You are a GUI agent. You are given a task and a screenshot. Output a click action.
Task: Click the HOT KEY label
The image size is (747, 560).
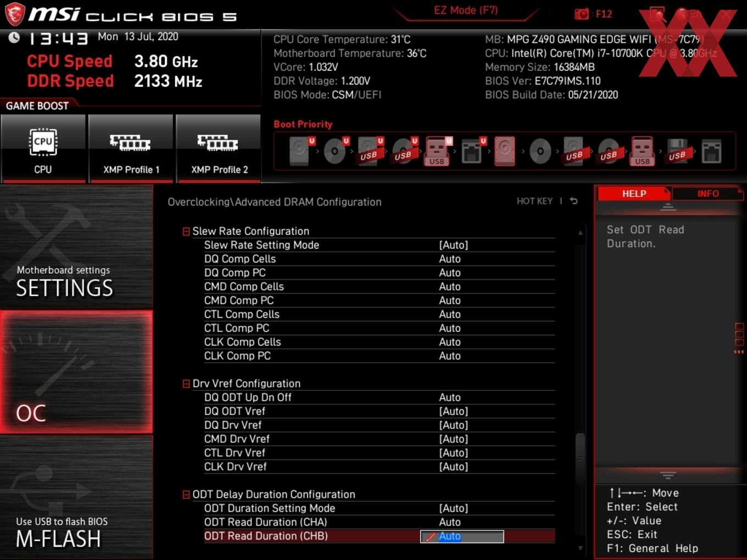click(534, 201)
